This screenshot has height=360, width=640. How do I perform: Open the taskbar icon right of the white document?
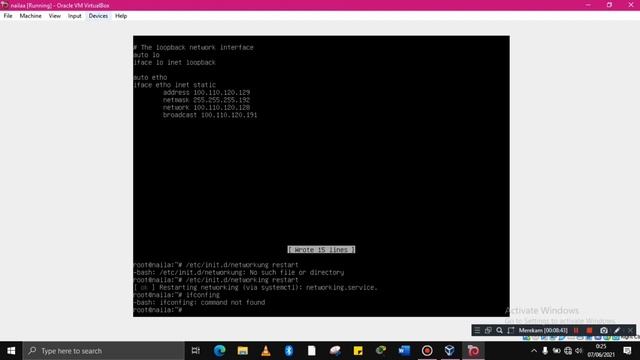(335, 351)
